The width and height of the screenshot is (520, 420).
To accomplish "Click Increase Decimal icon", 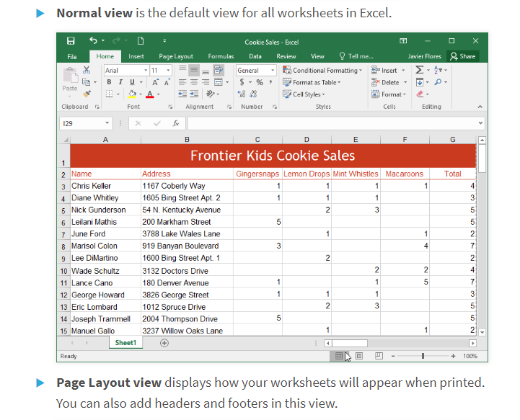I will 242,94.
